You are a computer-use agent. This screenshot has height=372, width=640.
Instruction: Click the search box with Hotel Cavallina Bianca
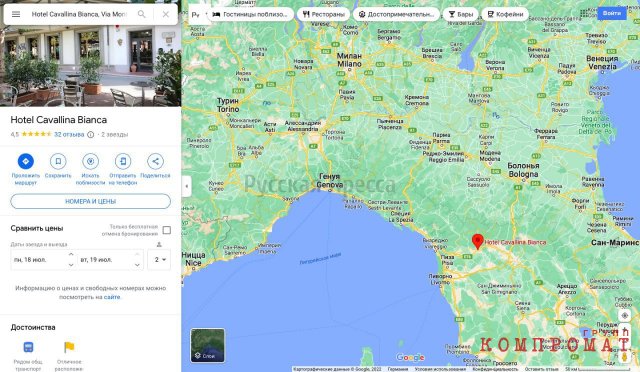(79, 14)
